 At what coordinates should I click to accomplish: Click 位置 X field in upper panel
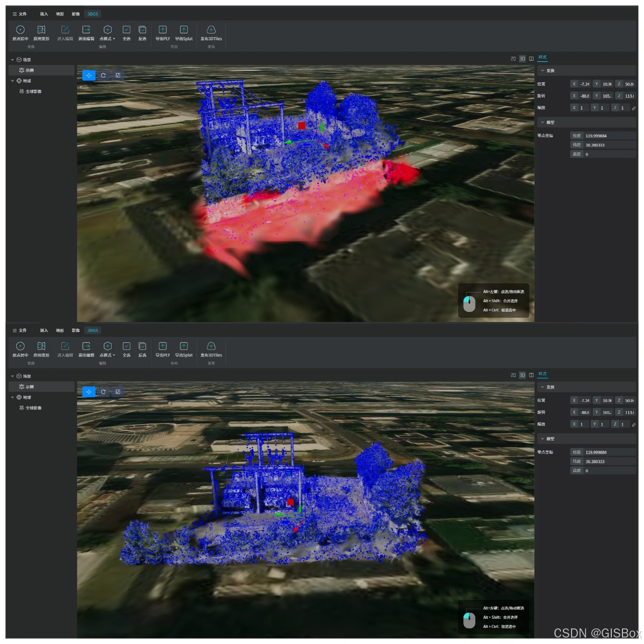[580, 84]
